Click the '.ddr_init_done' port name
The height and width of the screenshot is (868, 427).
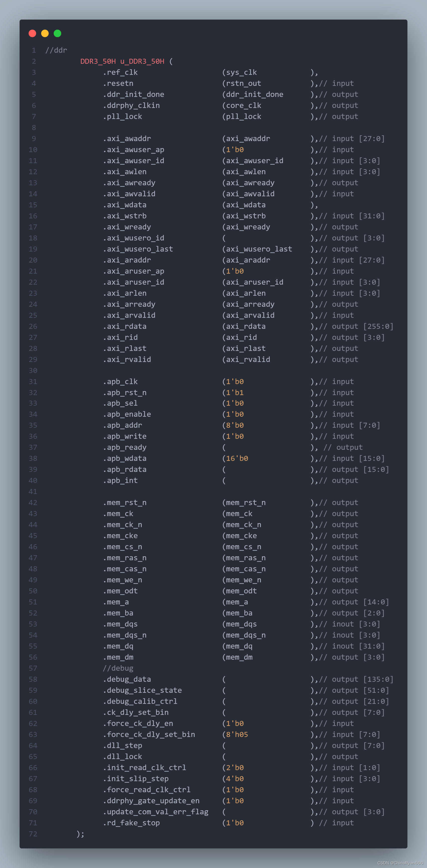click(133, 95)
